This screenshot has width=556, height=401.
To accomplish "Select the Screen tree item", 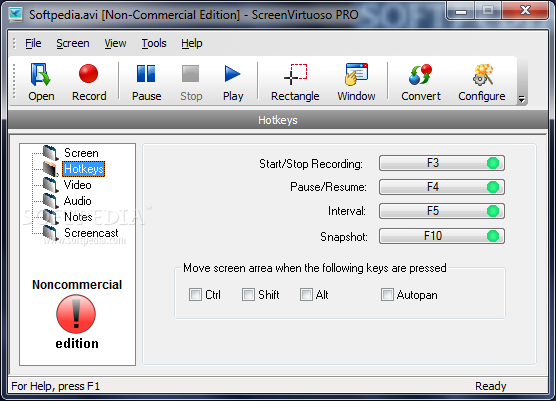I will coord(81,153).
